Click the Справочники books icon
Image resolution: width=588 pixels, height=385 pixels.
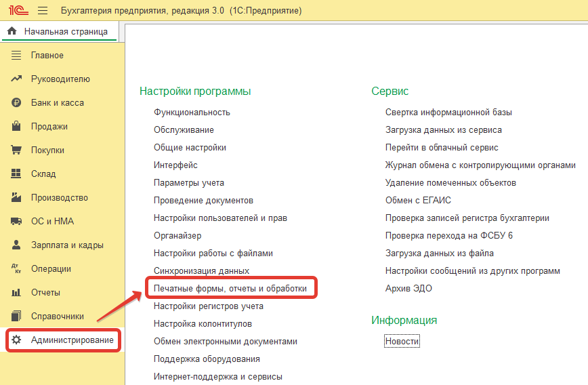tap(16, 316)
